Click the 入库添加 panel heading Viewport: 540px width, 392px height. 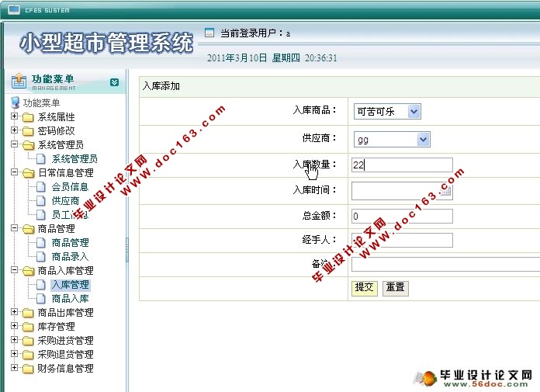(x=161, y=86)
